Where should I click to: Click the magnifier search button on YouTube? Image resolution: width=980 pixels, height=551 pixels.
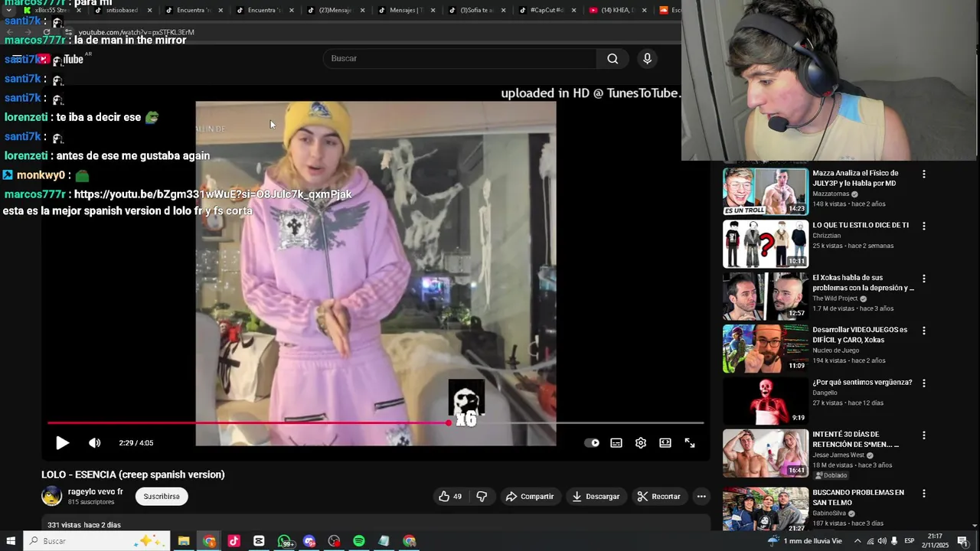[x=612, y=59]
